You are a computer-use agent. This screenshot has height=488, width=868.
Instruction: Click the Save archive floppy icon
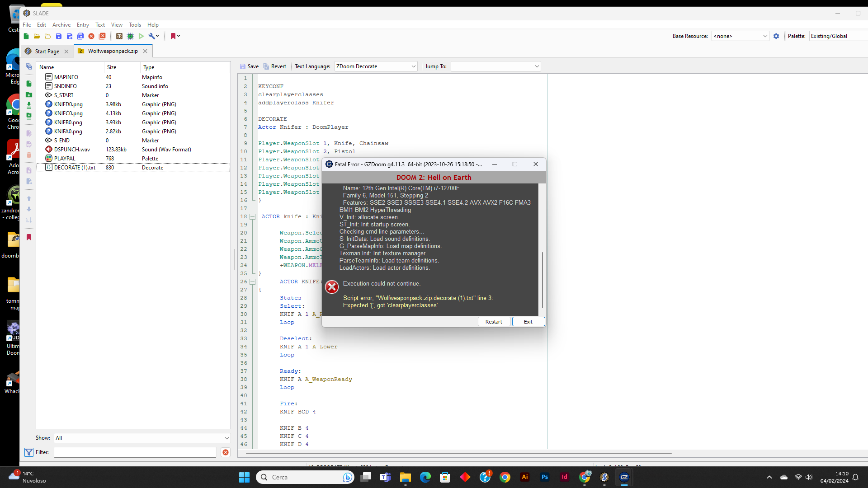(x=59, y=36)
